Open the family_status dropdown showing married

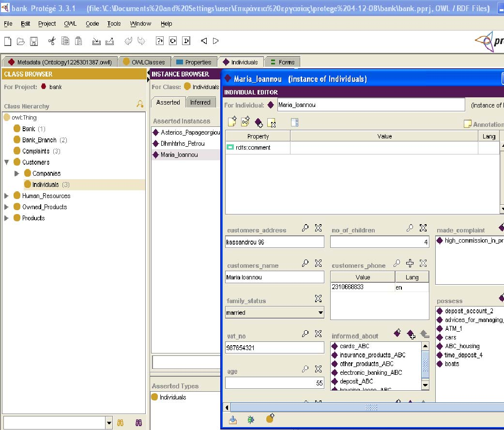coord(320,312)
